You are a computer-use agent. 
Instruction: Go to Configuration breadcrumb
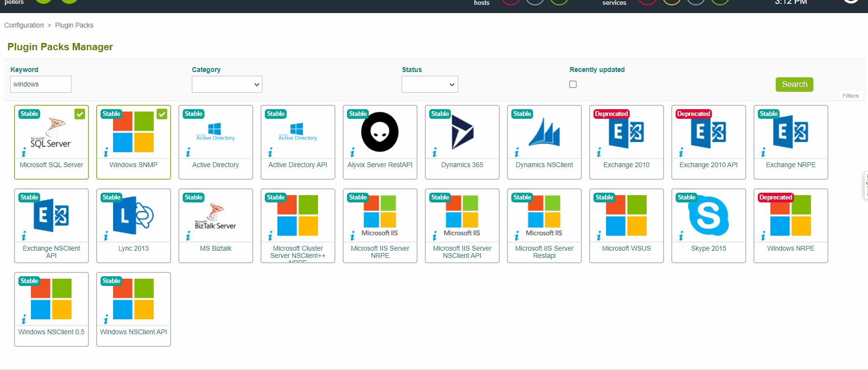click(24, 25)
